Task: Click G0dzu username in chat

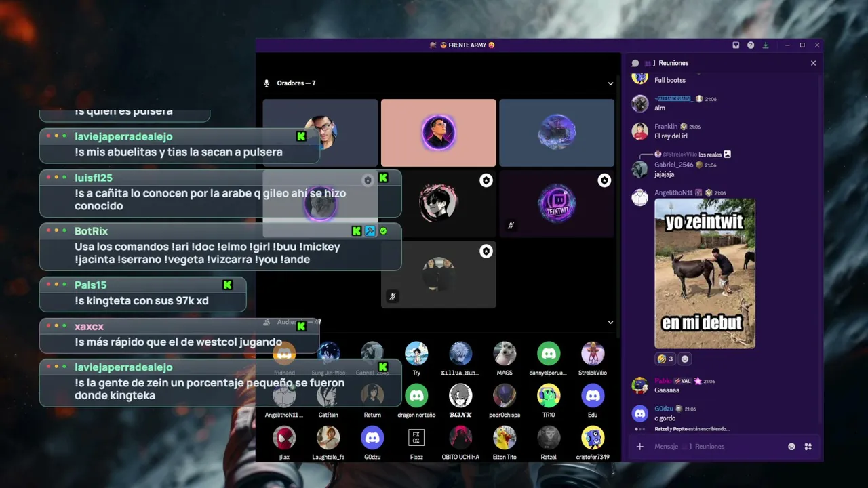Action: pos(664,409)
